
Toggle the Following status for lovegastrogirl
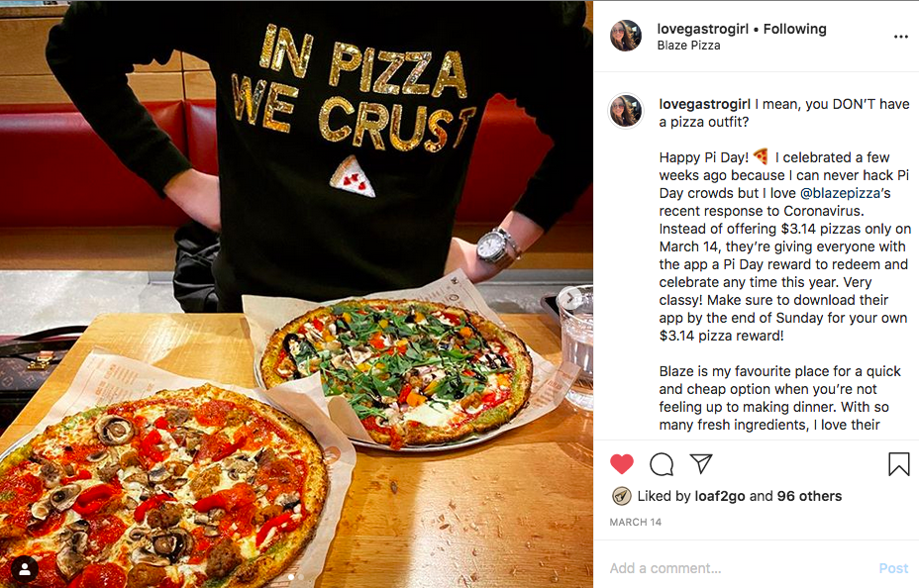[795, 29]
